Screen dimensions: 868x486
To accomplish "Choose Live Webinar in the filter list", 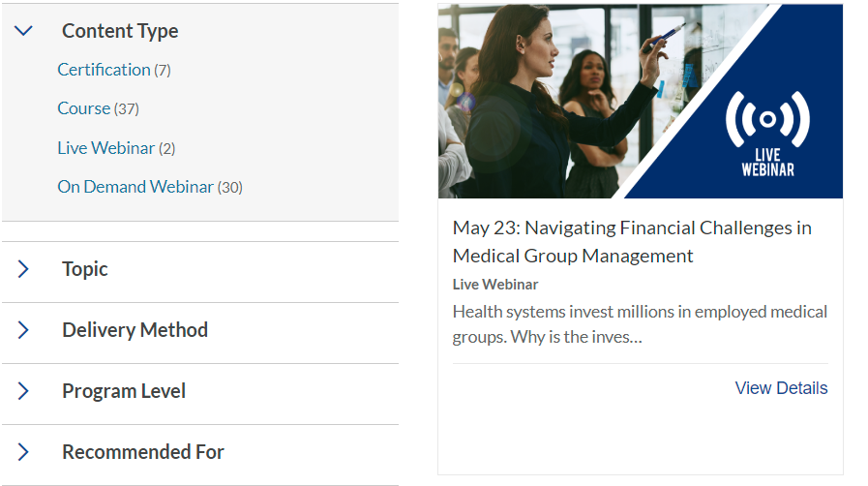I will (105, 148).
